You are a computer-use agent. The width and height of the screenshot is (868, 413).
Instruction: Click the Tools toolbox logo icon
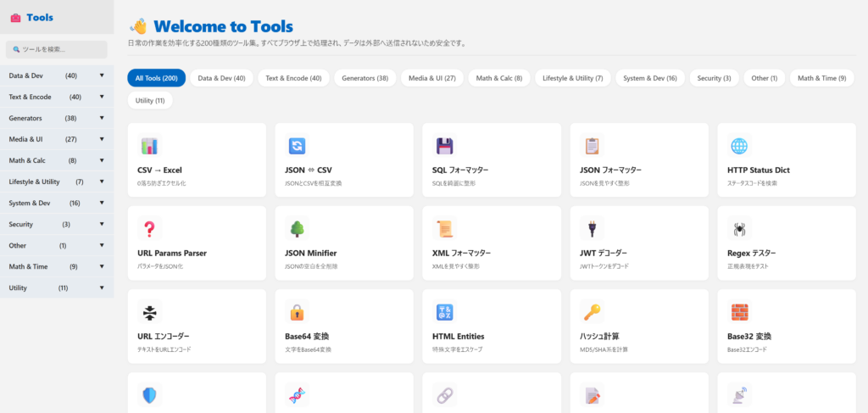tap(15, 18)
